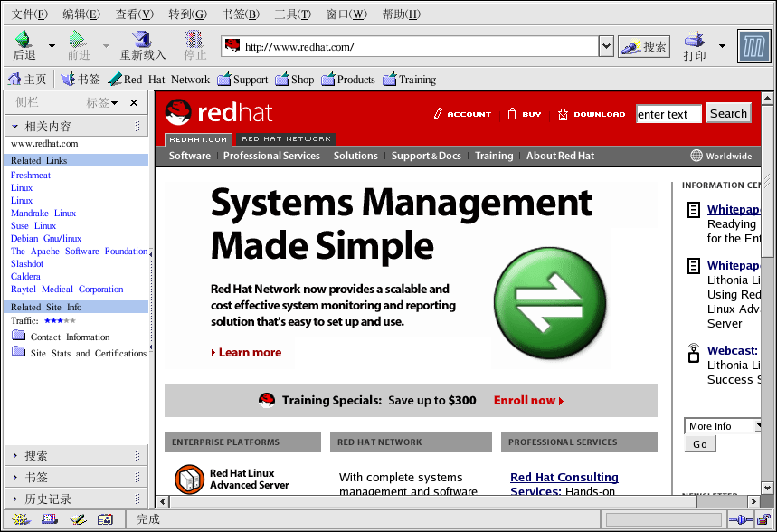
Task: Open the URL bar history dropdown
Action: point(606,46)
